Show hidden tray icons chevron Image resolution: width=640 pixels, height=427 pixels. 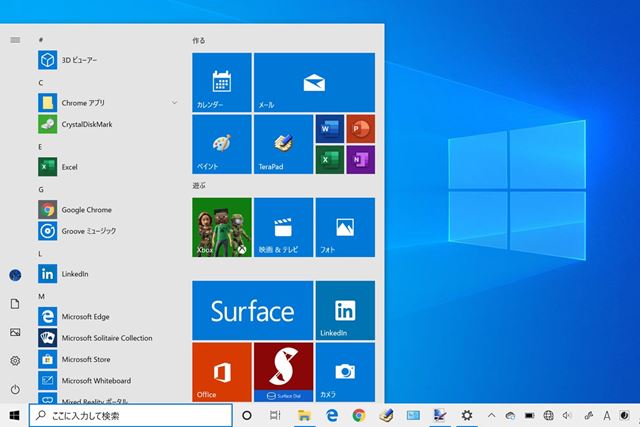tap(491, 416)
